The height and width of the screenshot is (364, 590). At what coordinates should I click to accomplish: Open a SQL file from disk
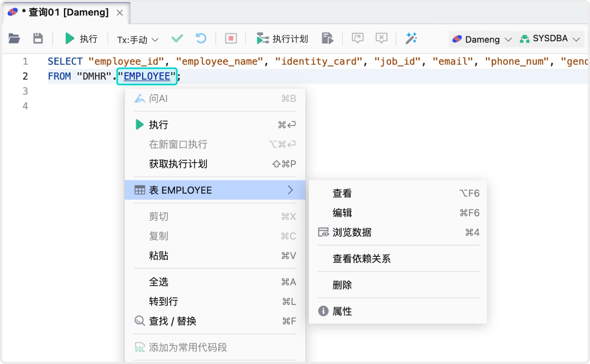[14, 38]
